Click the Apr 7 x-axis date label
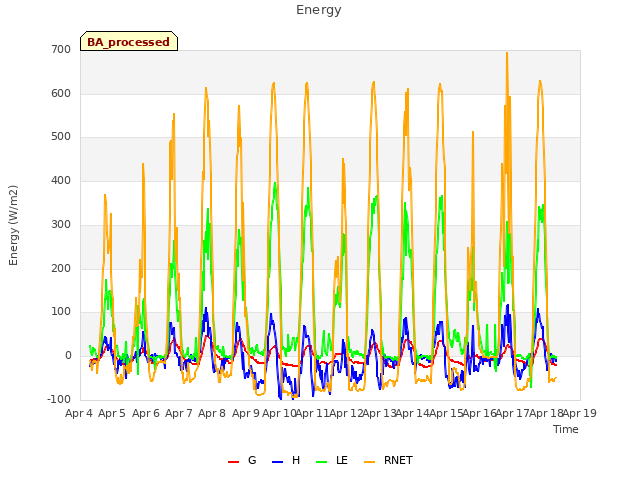This screenshot has width=640, height=480. pyautogui.click(x=179, y=413)
